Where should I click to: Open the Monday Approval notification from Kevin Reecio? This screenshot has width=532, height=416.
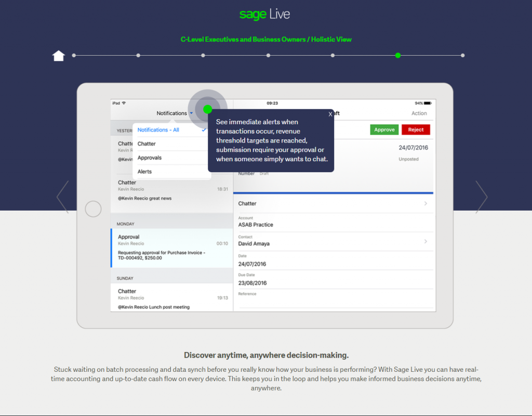(172, 248)
